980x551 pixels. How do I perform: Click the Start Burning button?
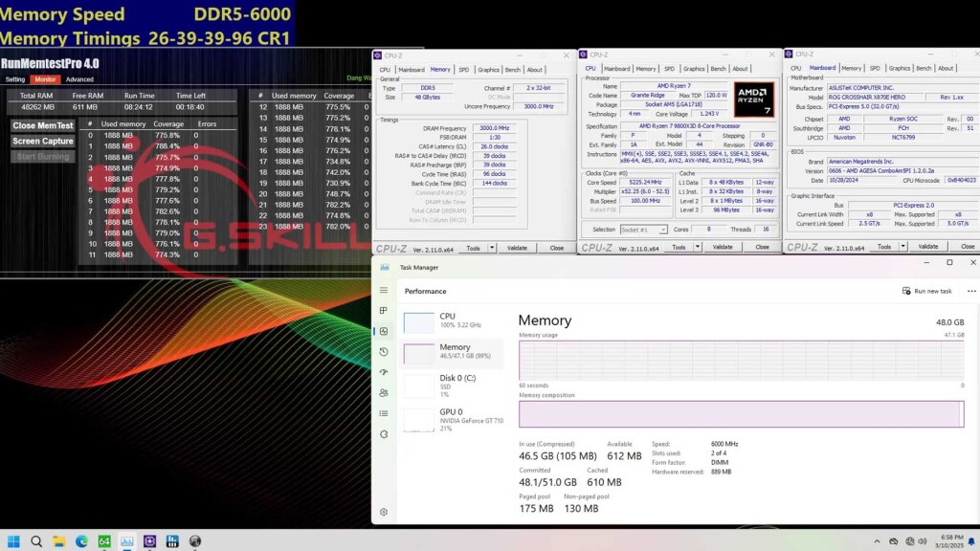(x=43, y=156)
